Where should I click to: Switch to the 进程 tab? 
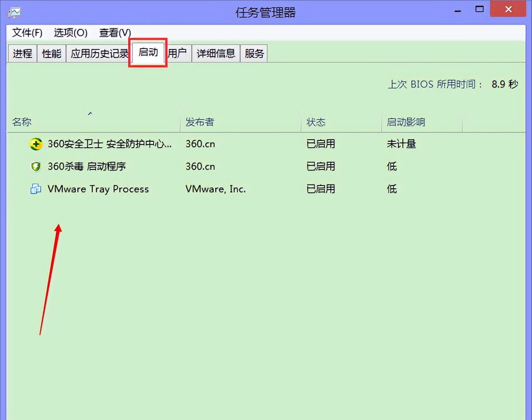click(x=22, y=53)
